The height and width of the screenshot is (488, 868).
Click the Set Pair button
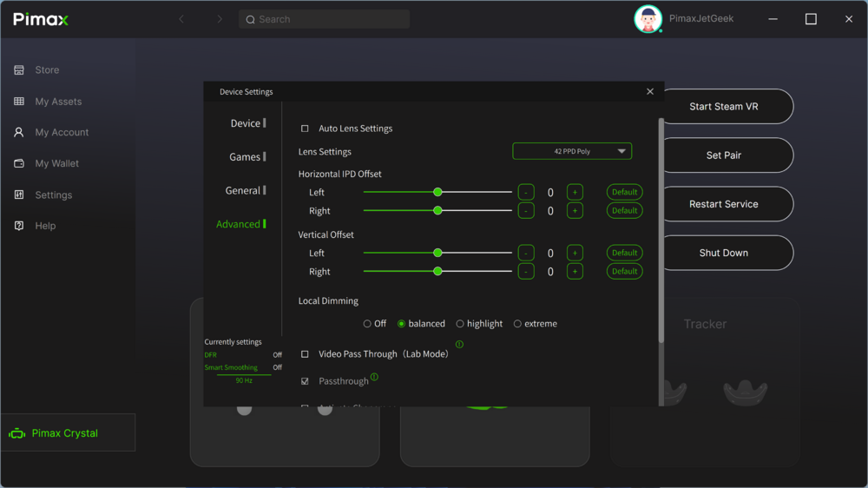coord(724,155)
